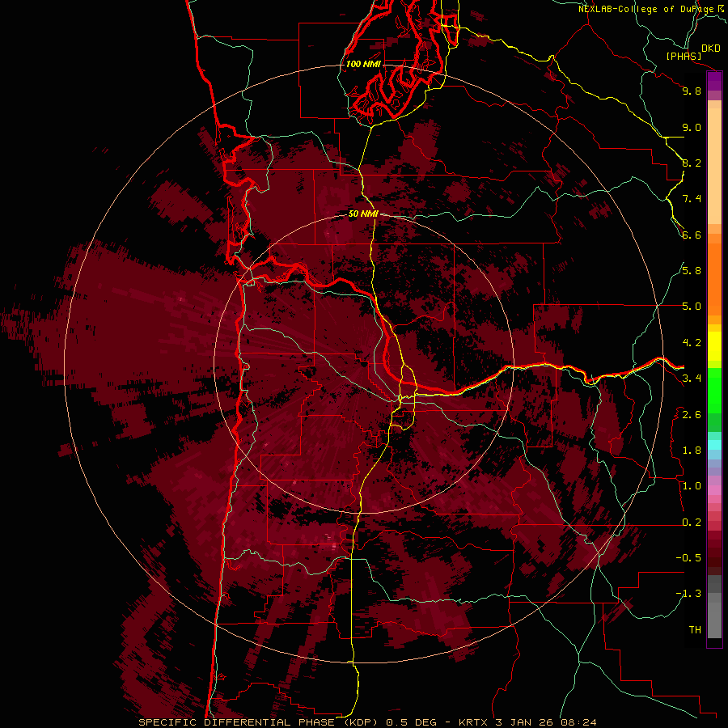
Task: Pick the pink band of the color scale
Action: coord(714,490)
